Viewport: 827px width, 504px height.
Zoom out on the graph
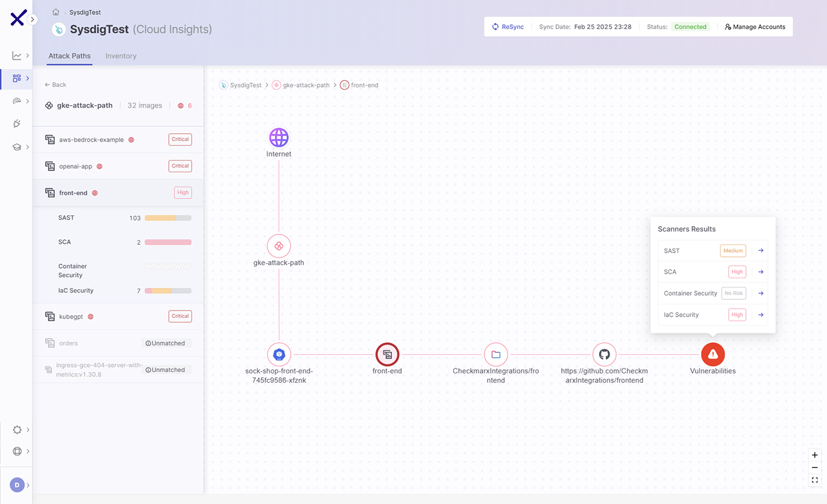coord(815,467)
